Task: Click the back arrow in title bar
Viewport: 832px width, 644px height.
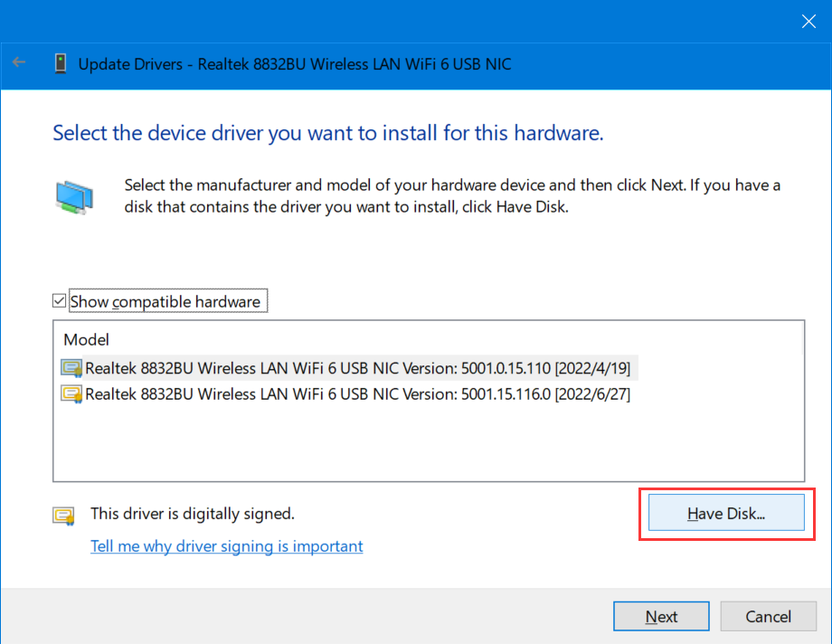Action: [x=19, y=62]
